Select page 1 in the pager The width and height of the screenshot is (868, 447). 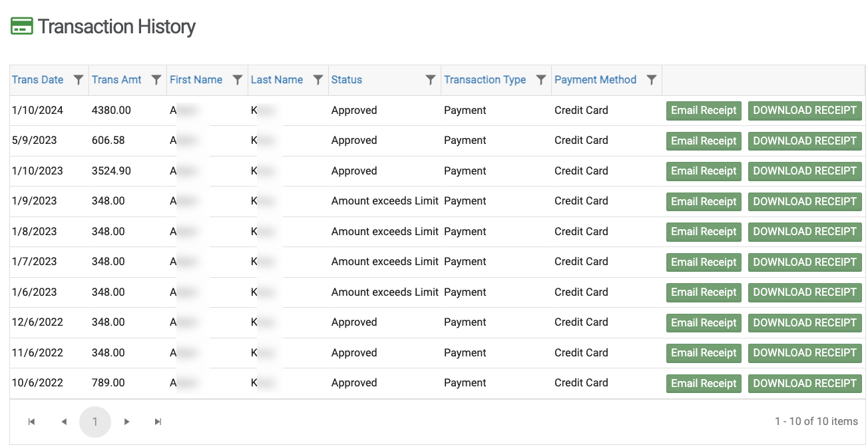(x=95, y=422)
